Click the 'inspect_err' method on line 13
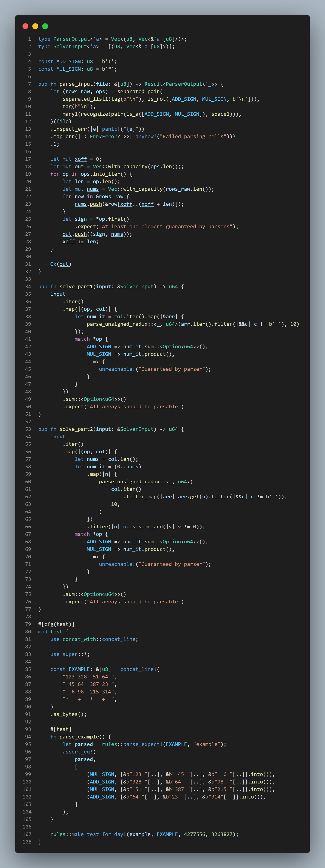Image resolution: width=325 pixels, height=868 pixels. 70,129
